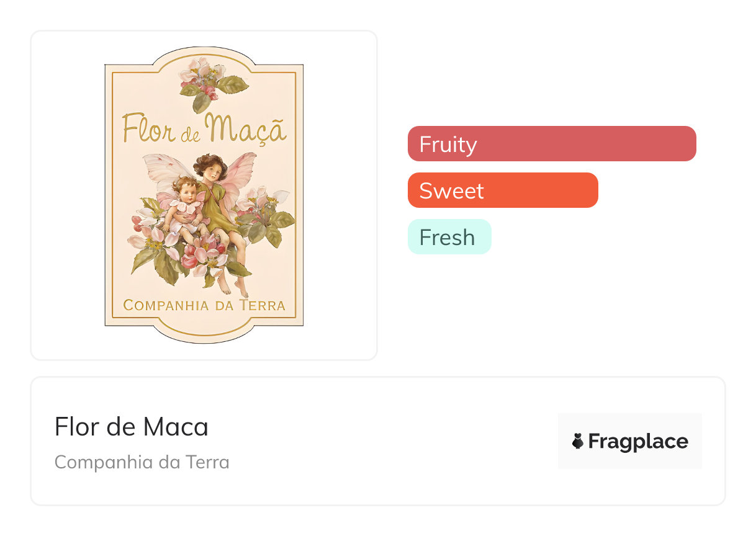
Task: Select the orange Sweet accord bar
Action: (x=503, y=190)
